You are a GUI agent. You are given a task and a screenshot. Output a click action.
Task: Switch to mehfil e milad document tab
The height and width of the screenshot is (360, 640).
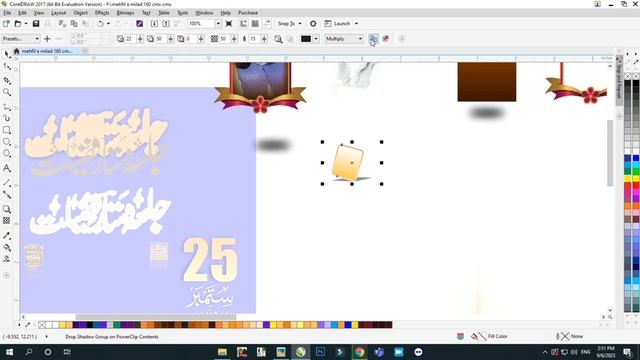(47, 51)
